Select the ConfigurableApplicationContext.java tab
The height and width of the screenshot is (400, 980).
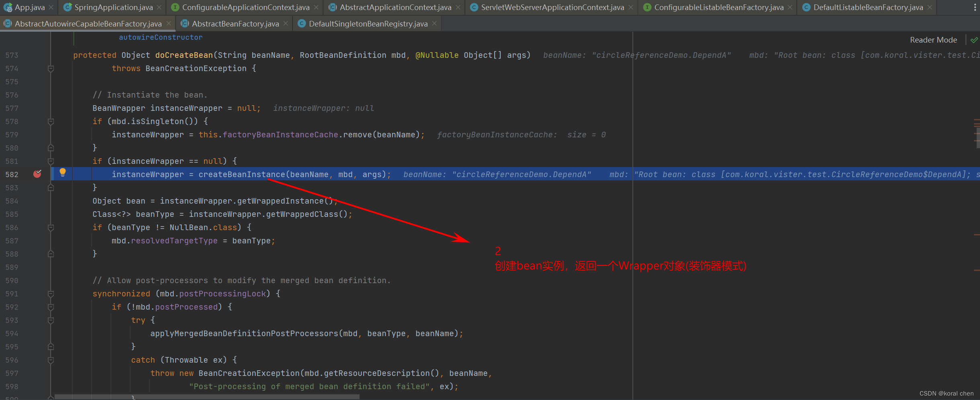[x=246, y=7]
